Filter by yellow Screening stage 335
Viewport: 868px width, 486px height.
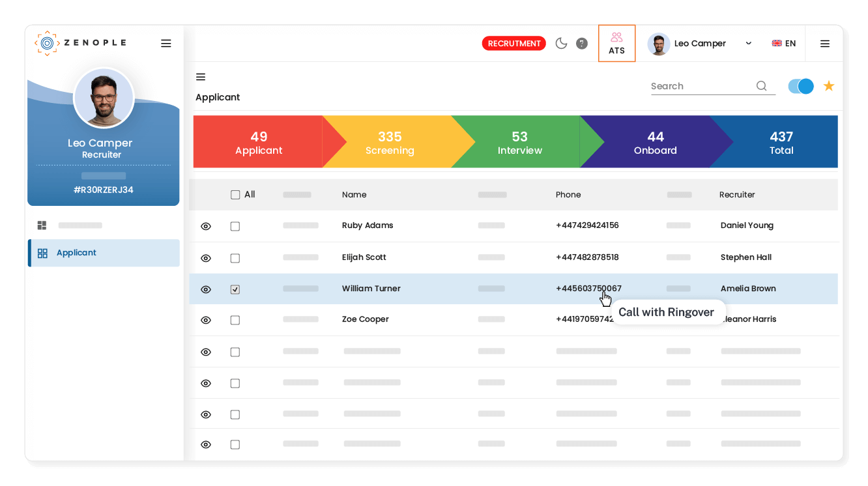(x=390, y=142)
